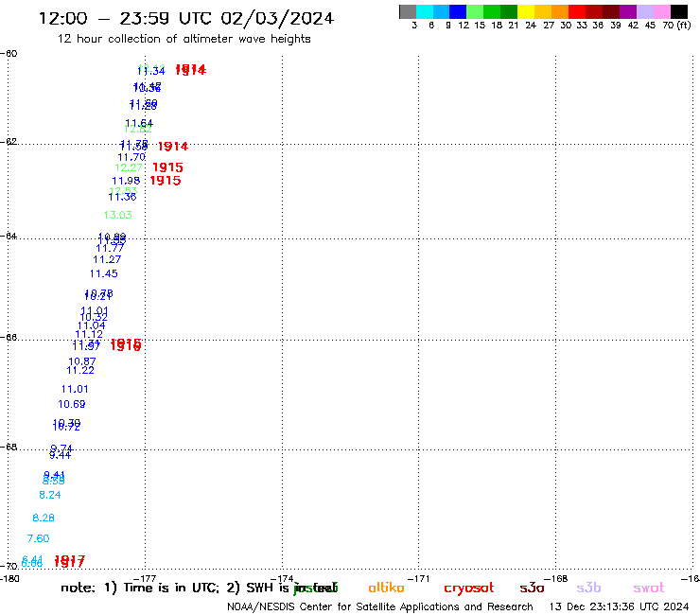Viewport: 700px width, 615px height.
Task: Pick the purple swatch in the color scale
Action: (x=628, y=11)
